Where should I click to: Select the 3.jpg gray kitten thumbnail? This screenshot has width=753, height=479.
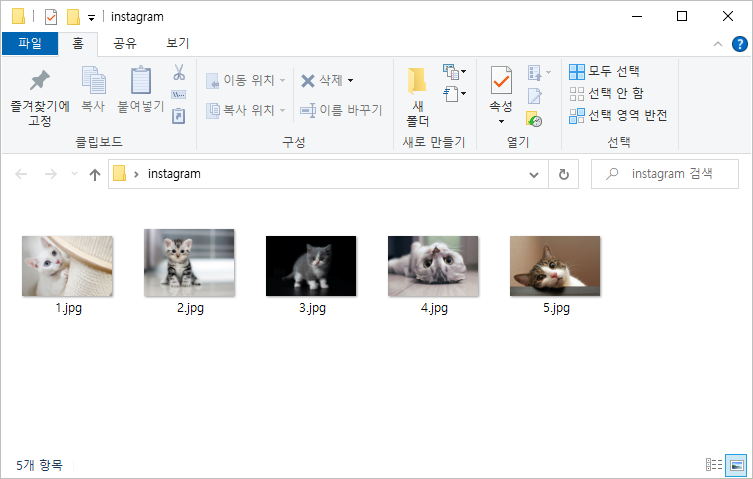(x=311, y=266)
